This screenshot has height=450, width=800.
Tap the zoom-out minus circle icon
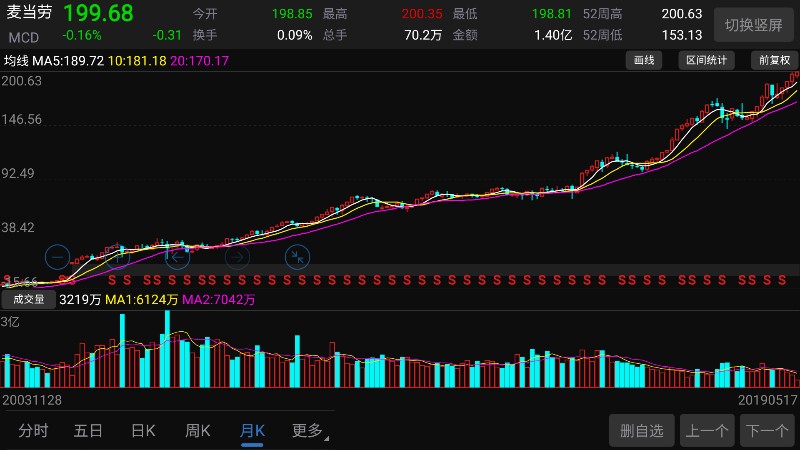[57, 257]
